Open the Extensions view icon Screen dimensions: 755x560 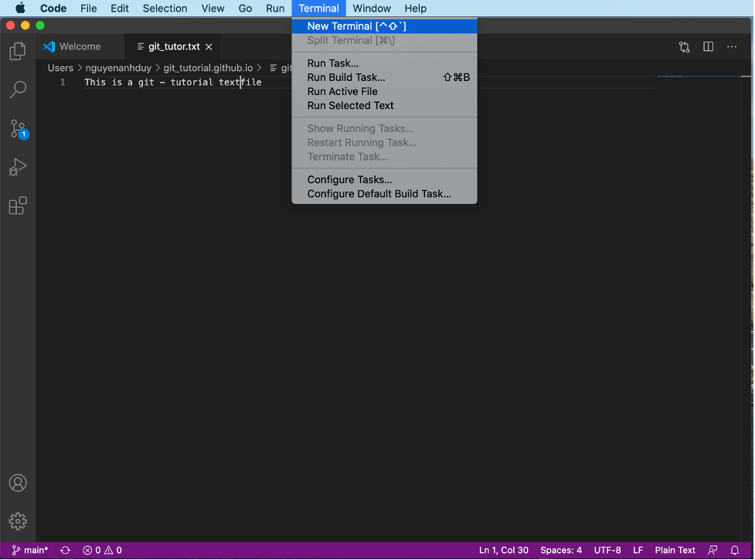pyautogui.click(x=17, y=205)
